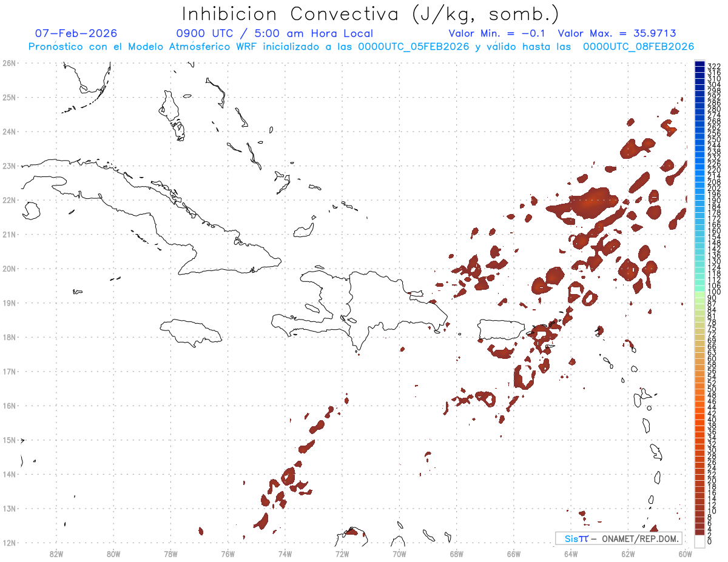Click the '15N' latitude label
This screenshot has height=562, width=728.
pyautogui.click(x=8, y=440)
